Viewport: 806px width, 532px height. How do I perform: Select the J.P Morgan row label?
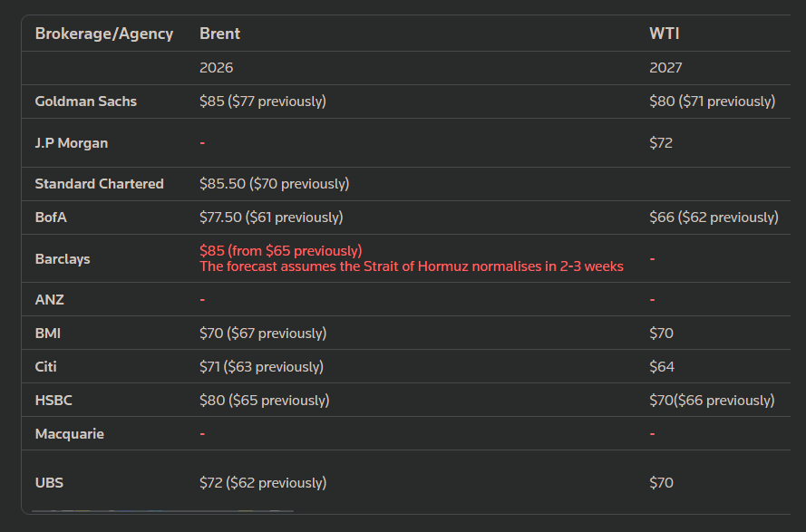coord(72,143)
